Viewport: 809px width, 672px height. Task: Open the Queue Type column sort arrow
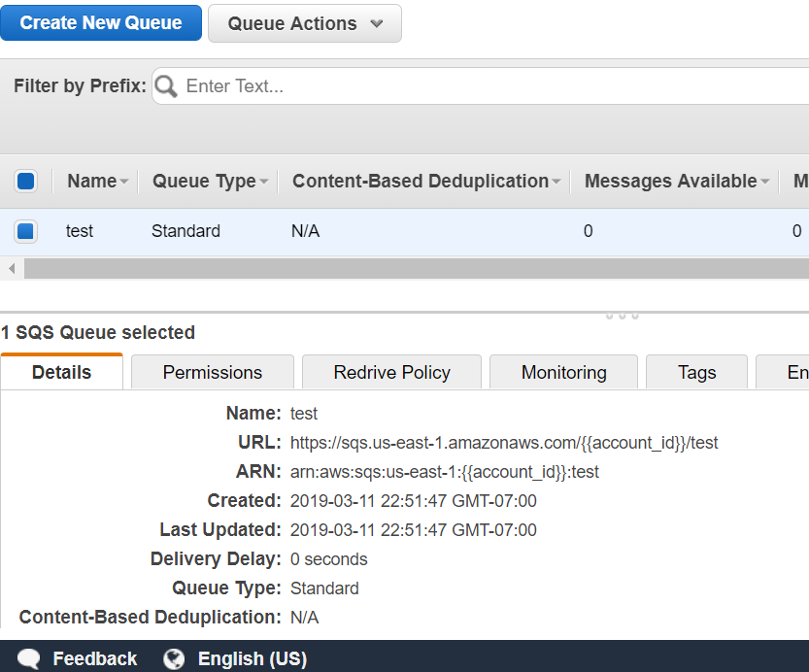(x=262, y=181)
